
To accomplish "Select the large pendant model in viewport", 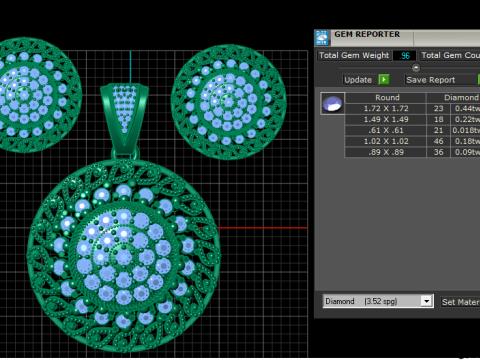I will tap(124, 256).
